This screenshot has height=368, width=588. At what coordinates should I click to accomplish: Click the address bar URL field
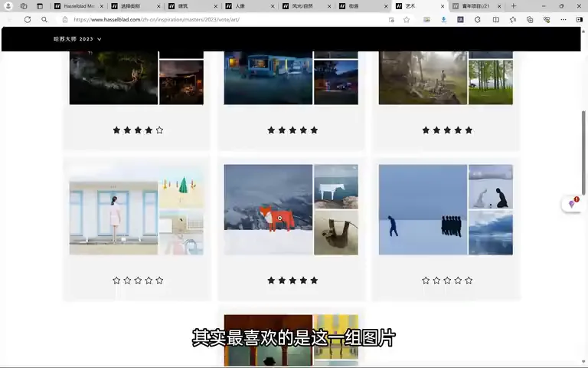pyautogui.click(x=225, y=19)
